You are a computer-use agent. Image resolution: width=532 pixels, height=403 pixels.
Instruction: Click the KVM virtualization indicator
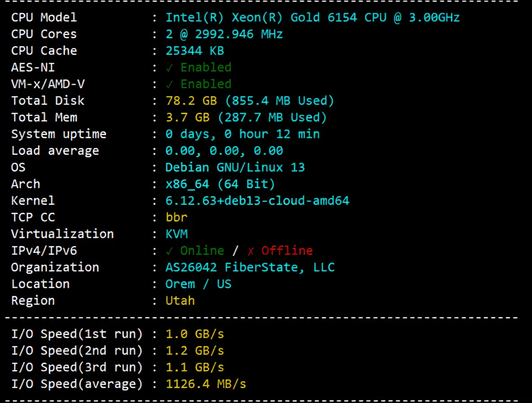click(x=177, y=233)
